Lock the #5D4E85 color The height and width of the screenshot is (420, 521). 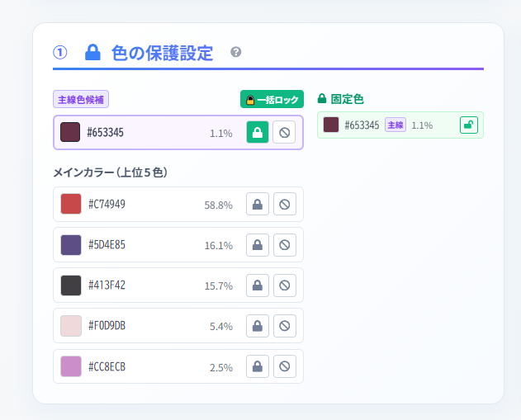(x=258, y=244)
